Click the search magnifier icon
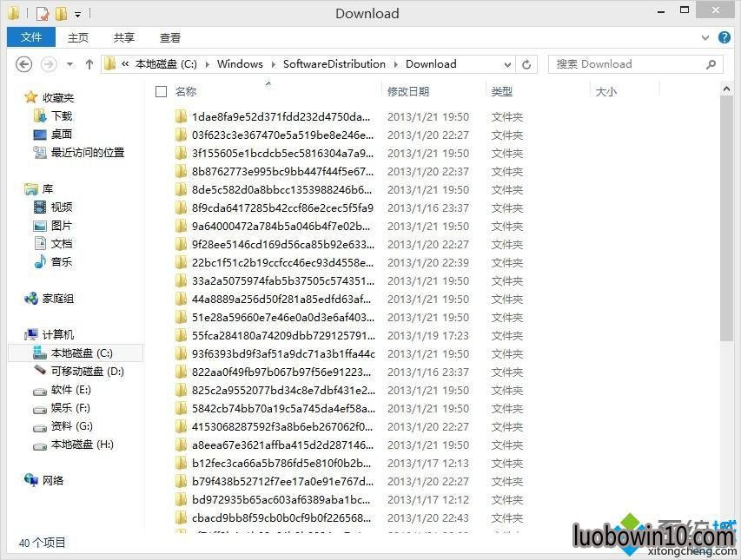 (711, 64)
